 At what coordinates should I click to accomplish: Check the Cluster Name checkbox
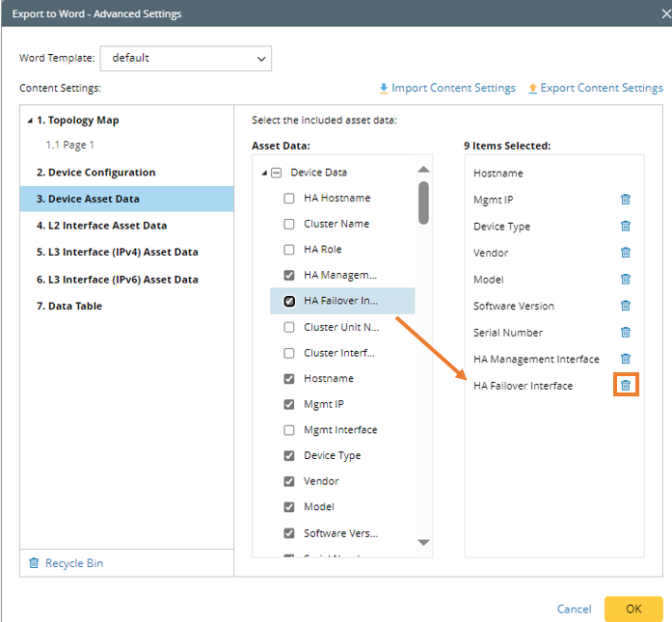289,224
